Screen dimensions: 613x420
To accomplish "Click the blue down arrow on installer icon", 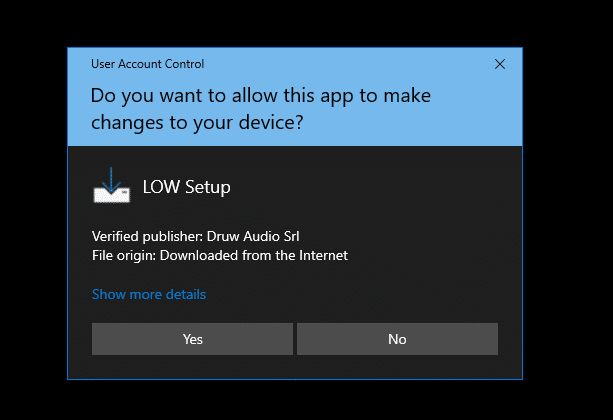I will pos(112,178).
